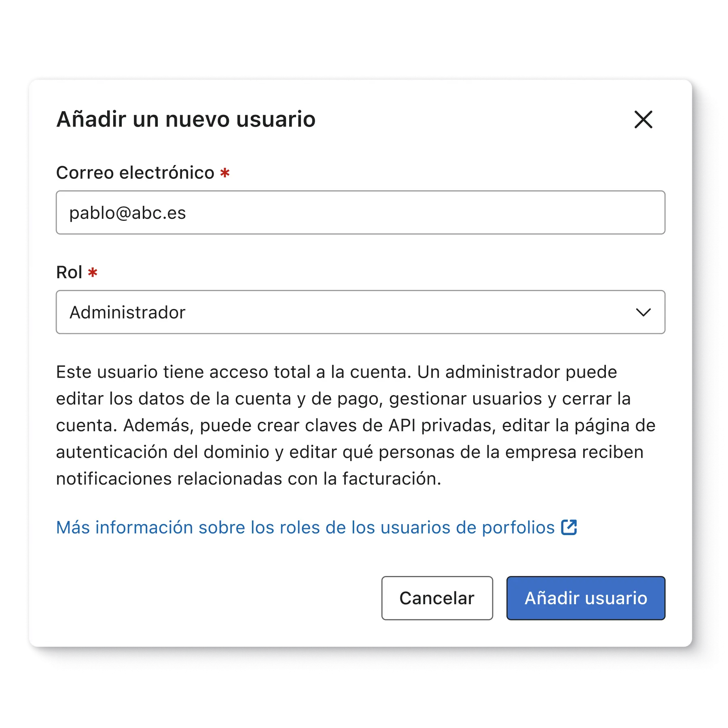The height and width of the screenshot is (728, 728).
Task: Open the Rol dropdown showing Administrador
Action: [x=360, y=312]
